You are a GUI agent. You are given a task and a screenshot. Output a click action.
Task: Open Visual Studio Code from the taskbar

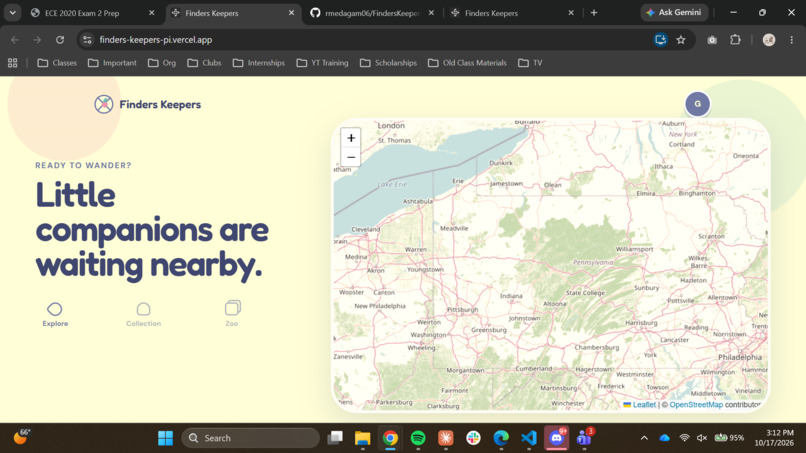[529, 438]
